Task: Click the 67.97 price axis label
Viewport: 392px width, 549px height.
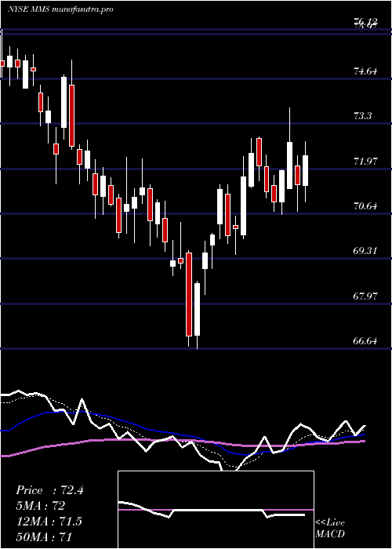Action: pos(365,296)
